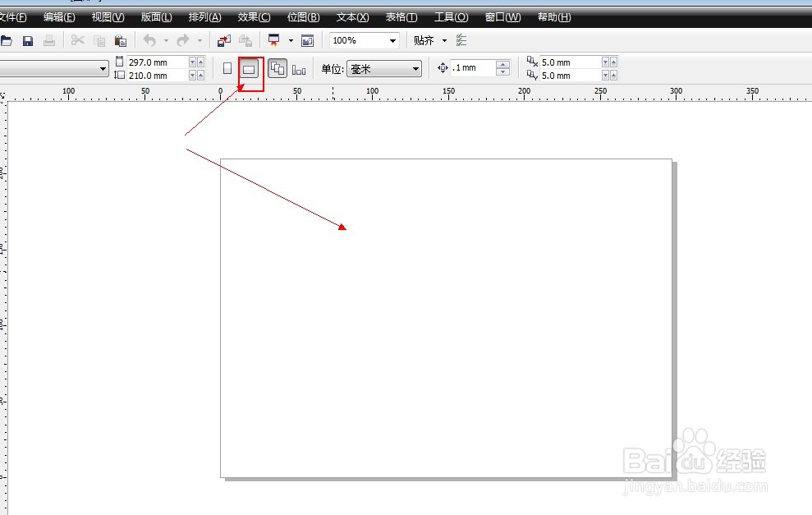This screenshot has width=812, height=515.
Task: Click the Print icon
Action: (x=48, y=39)
